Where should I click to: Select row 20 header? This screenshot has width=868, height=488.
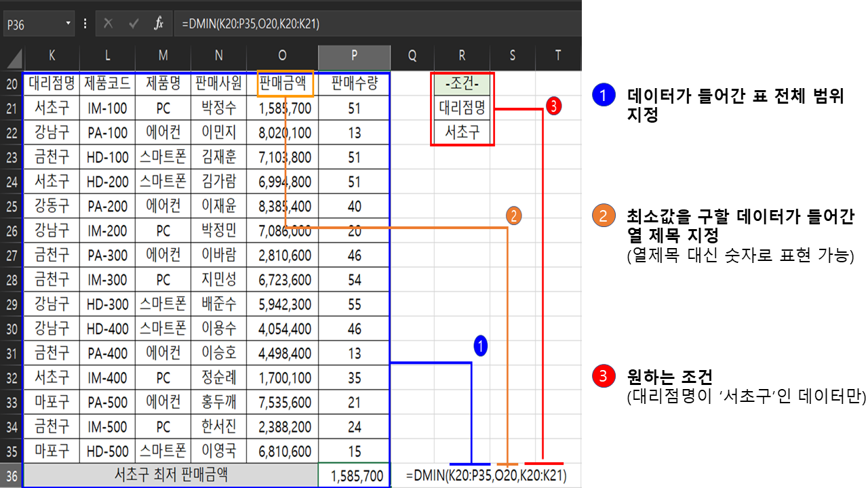tap(12, 84)
